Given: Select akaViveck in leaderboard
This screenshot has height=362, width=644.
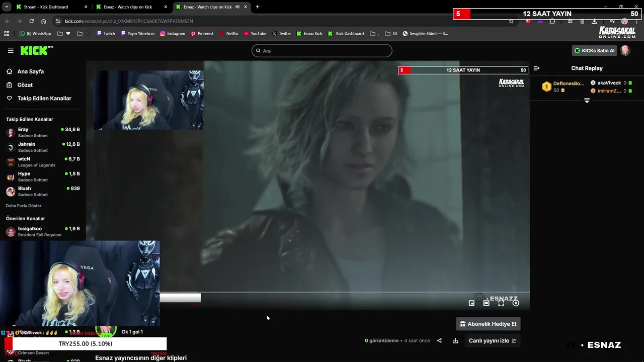Looking at the screenshot, I should (x=611, y=83).
